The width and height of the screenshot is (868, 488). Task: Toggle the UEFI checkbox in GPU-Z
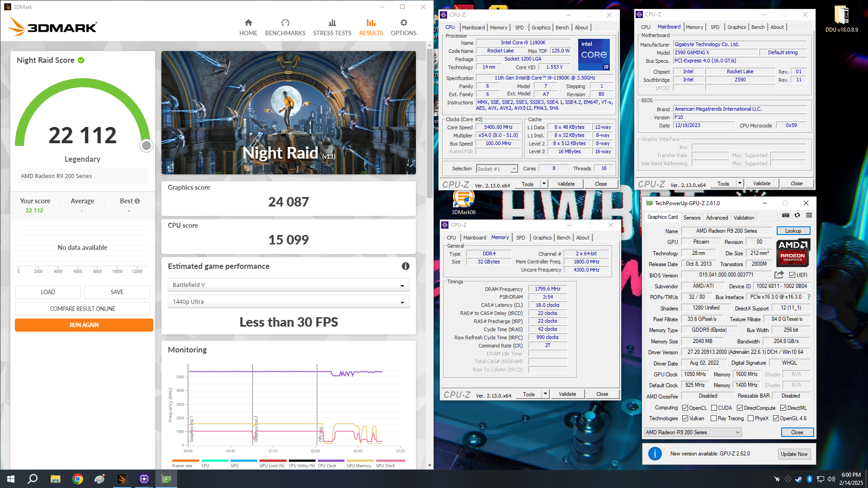point(792,275)
